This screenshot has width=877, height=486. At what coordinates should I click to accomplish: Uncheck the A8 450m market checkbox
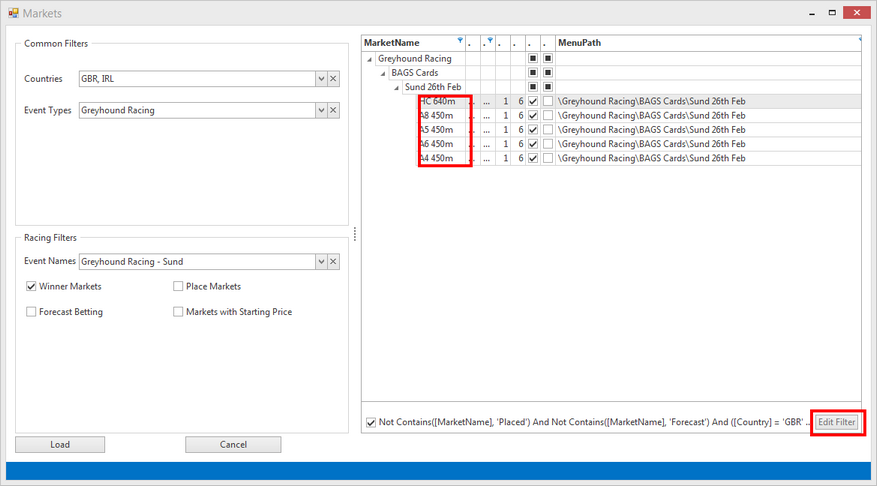tap(533, 115)
